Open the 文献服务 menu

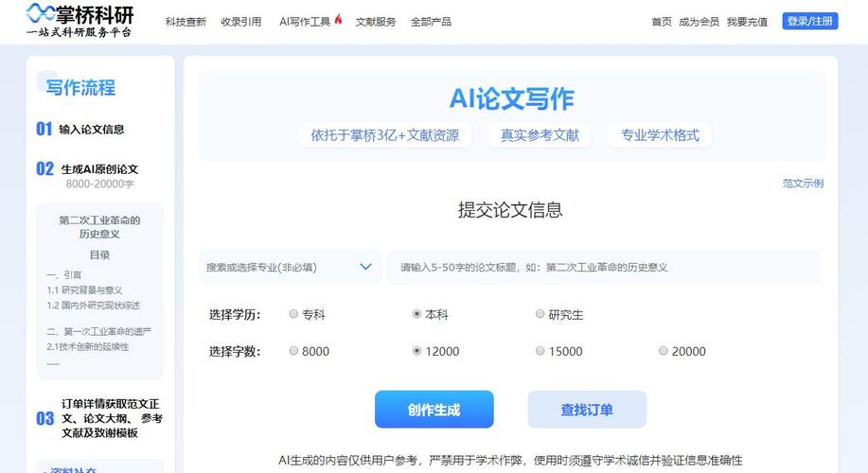click(376, 22)
